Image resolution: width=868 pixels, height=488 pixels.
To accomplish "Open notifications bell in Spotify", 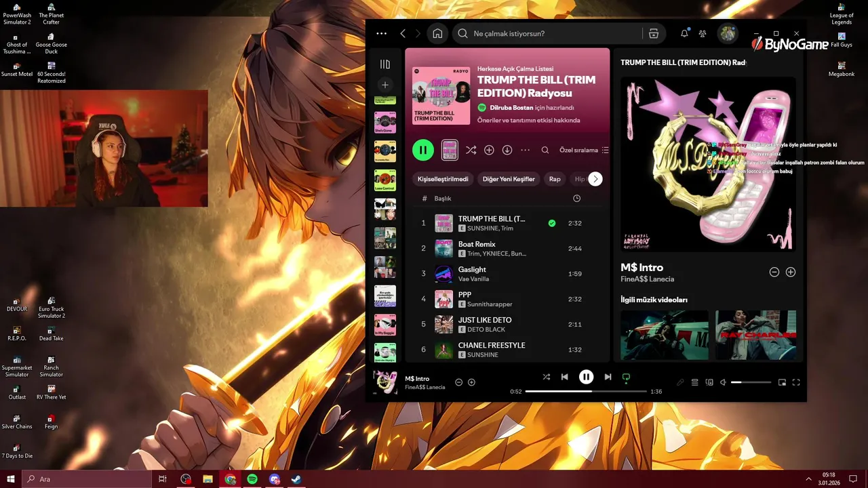I will point(684,33).
